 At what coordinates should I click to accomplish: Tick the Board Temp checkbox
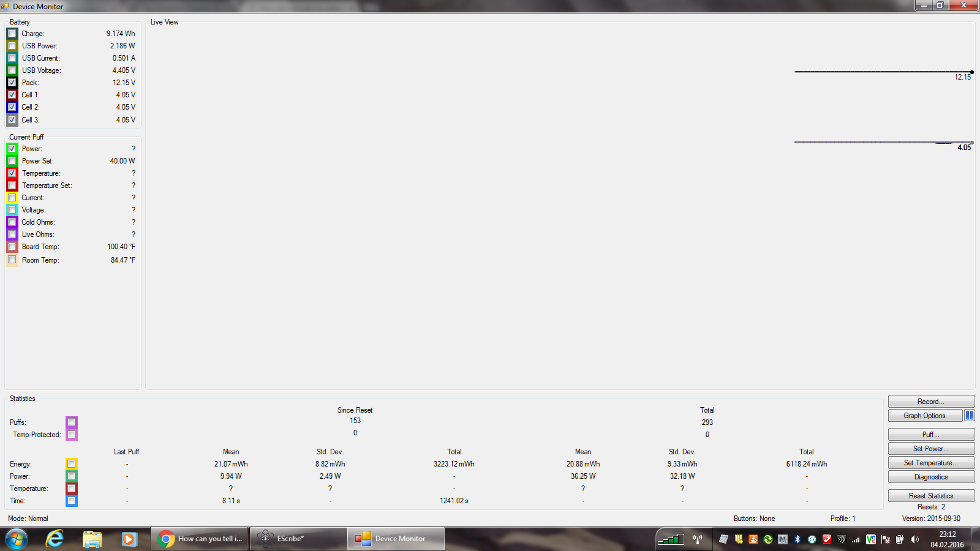click(12, 247)
